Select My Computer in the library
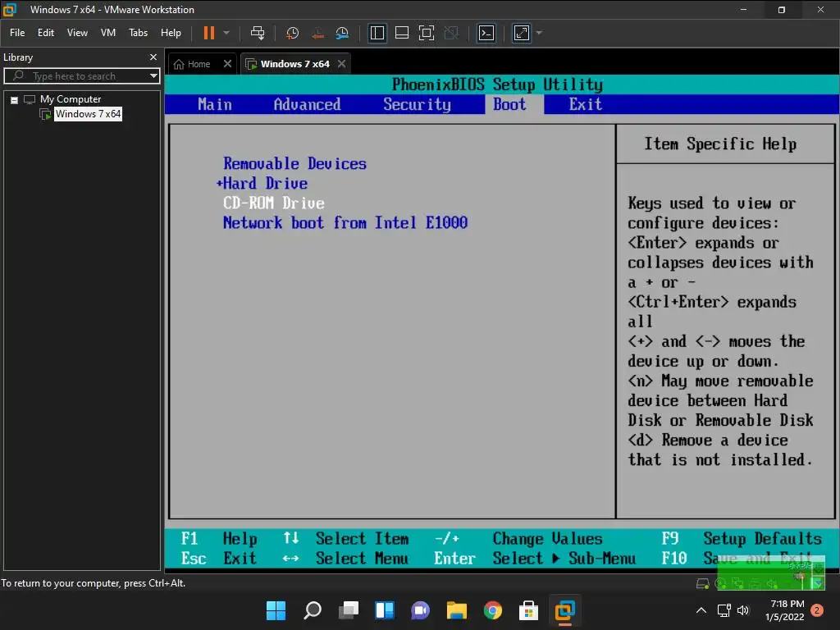 pos(71,99)
